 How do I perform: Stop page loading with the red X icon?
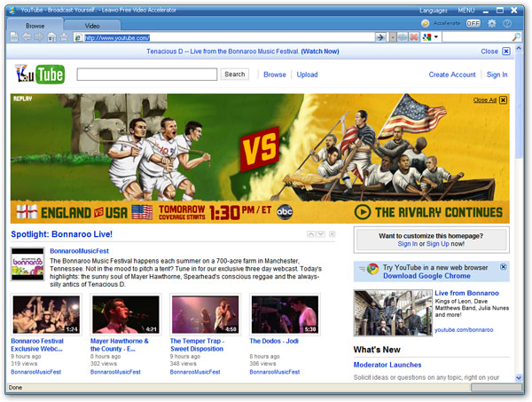(414, 37)
